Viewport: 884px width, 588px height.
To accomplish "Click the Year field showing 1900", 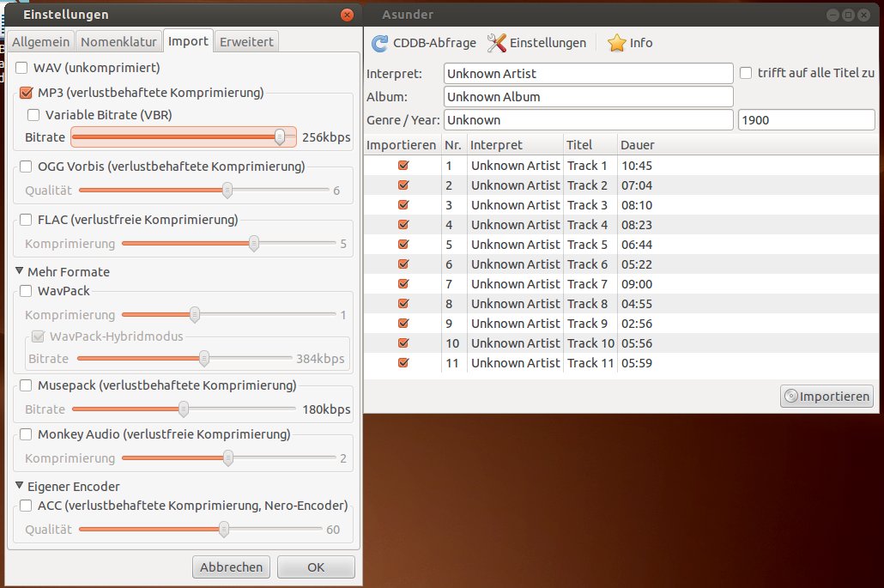I will (806, 119).
